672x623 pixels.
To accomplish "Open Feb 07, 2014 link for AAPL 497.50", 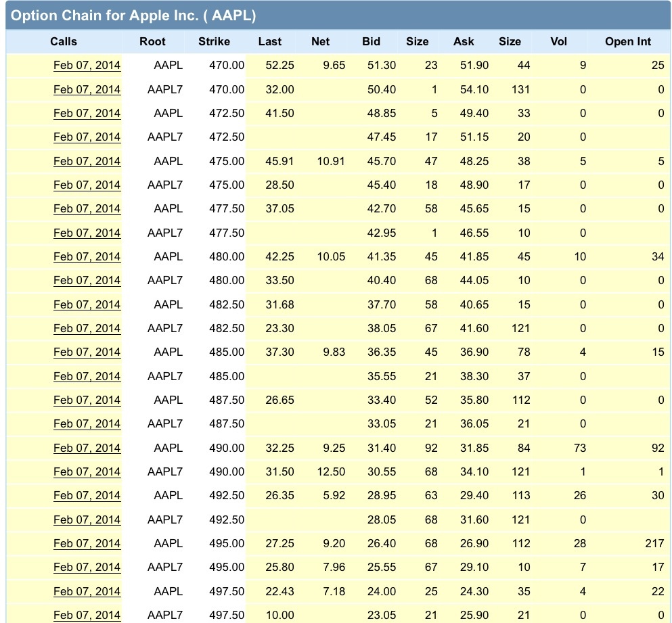I will pyautogui.click(x=87, y=592).
